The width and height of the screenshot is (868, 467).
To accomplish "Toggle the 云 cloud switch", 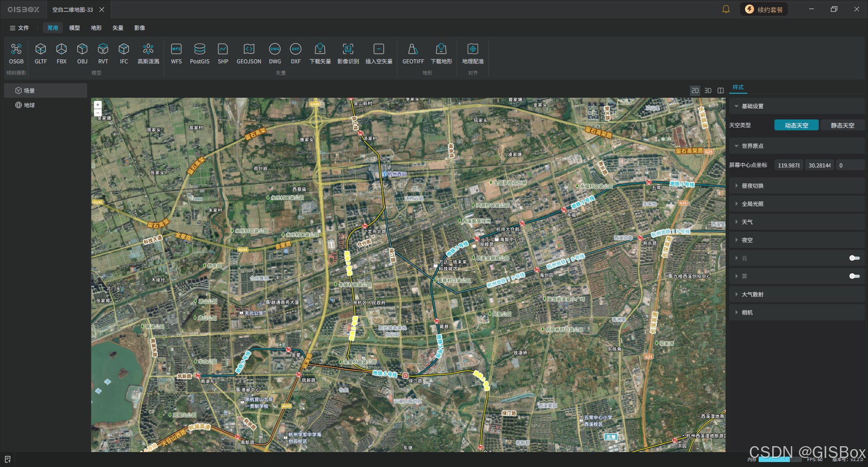I will [854, 258].
